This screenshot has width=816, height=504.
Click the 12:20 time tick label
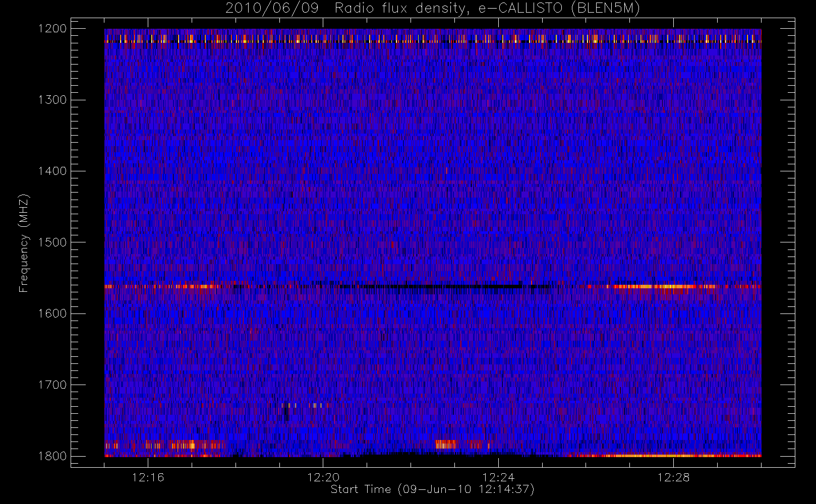pos(323,477)
